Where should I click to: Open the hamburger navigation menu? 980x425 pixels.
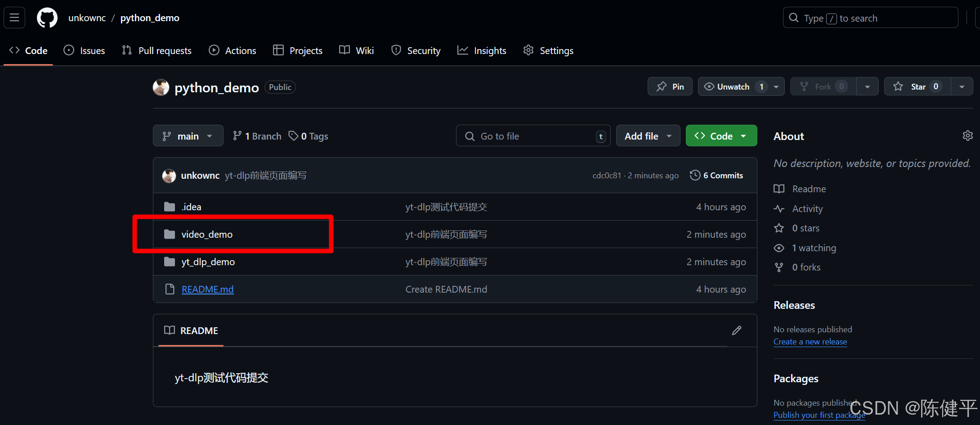tap(14, 18)
